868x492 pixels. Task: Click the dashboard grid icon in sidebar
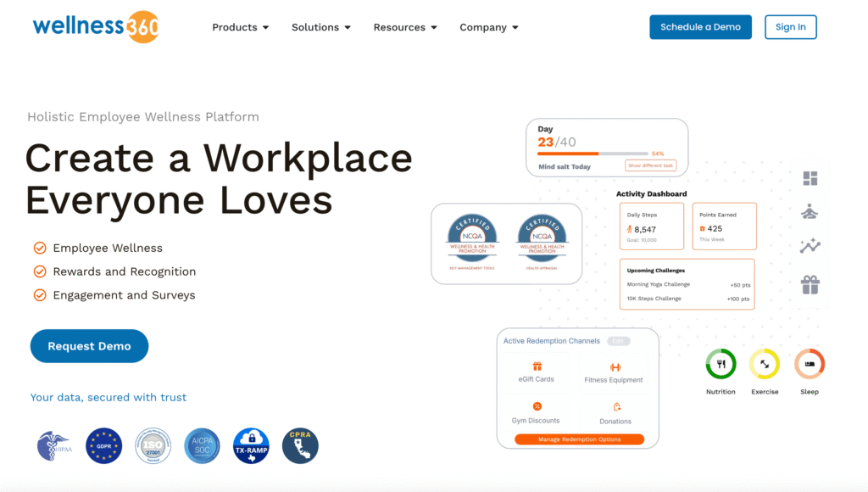810,178
